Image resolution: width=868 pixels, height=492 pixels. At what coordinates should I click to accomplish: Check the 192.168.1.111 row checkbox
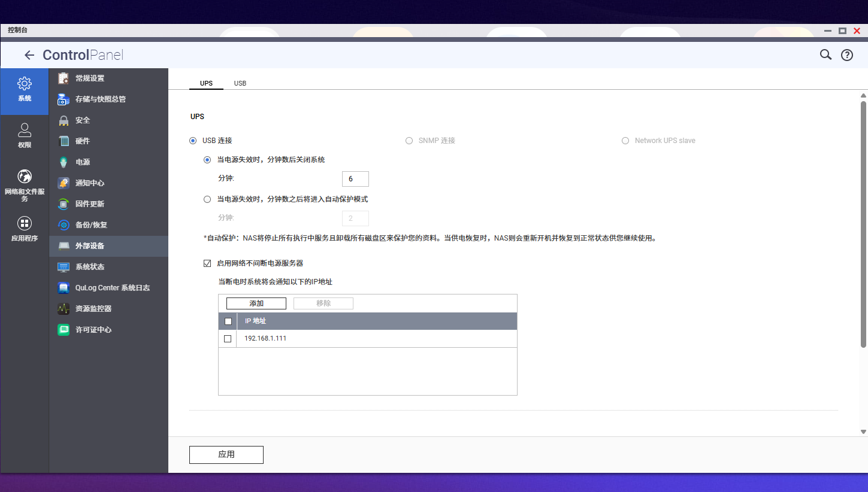(x=228, y=339)
